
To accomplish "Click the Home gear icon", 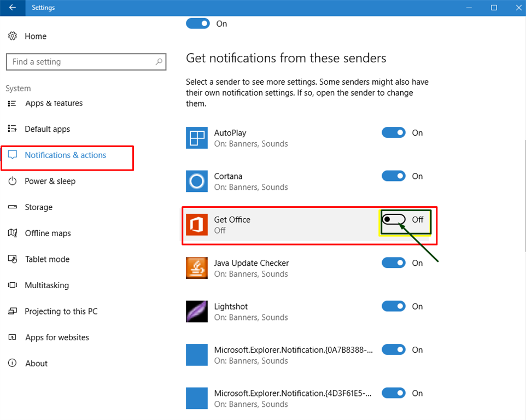I will pos(13,36).
